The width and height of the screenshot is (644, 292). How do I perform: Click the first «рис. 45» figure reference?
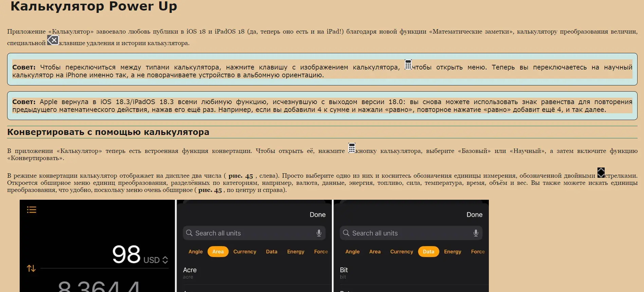click(x=241, y=176)
